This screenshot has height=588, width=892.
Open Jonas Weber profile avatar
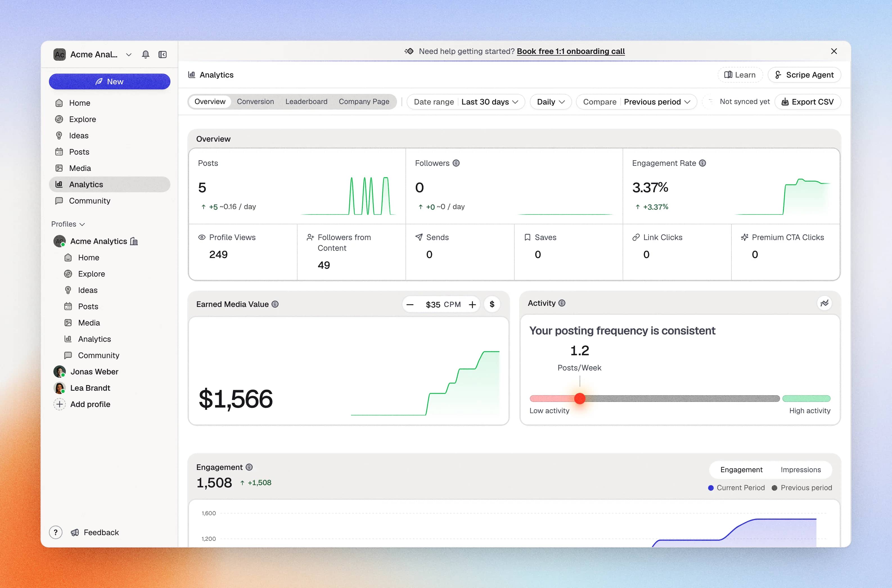[x=59, y=372]
